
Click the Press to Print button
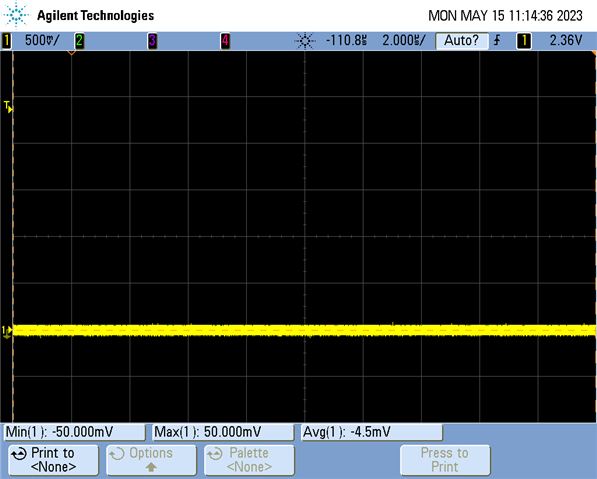coord(445,460)
